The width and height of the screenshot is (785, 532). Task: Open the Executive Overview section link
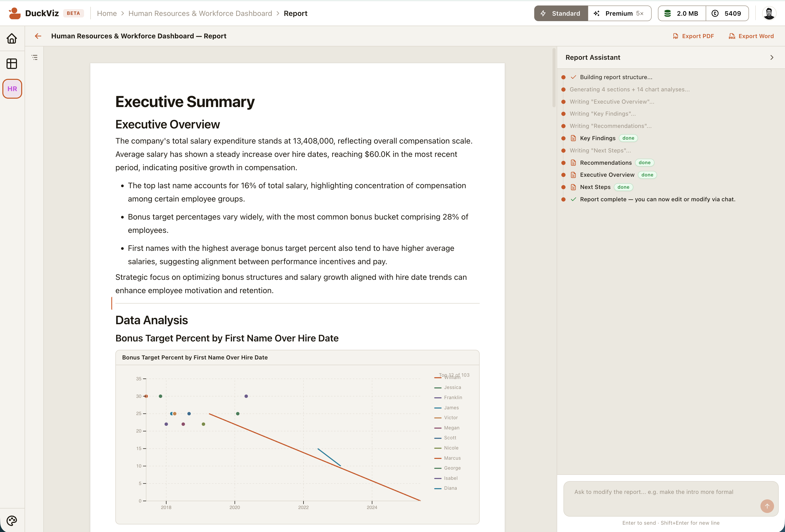(x=607, y=175)
